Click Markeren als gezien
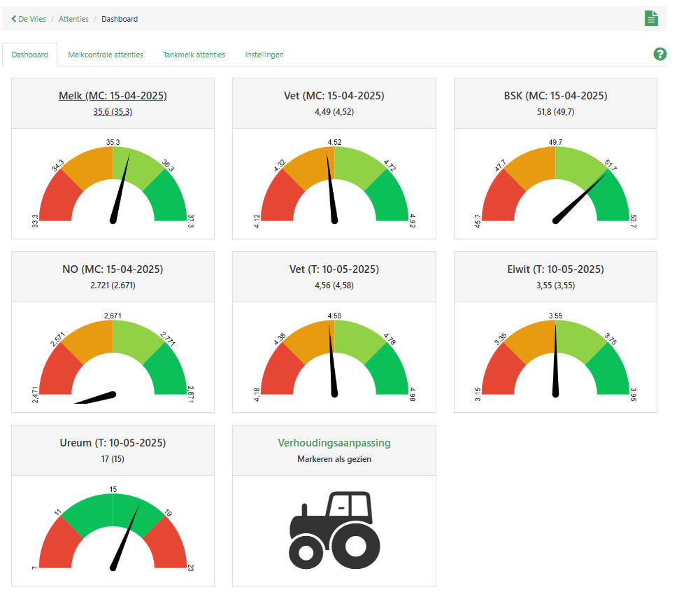 coord(334,459)
